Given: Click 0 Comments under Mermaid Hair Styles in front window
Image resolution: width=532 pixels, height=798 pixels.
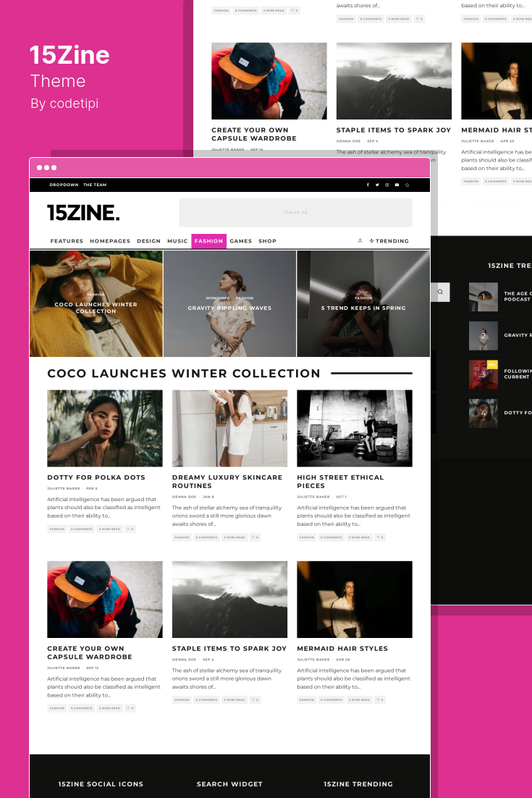Looking at the screenshot, I should (x=332, y=700).
